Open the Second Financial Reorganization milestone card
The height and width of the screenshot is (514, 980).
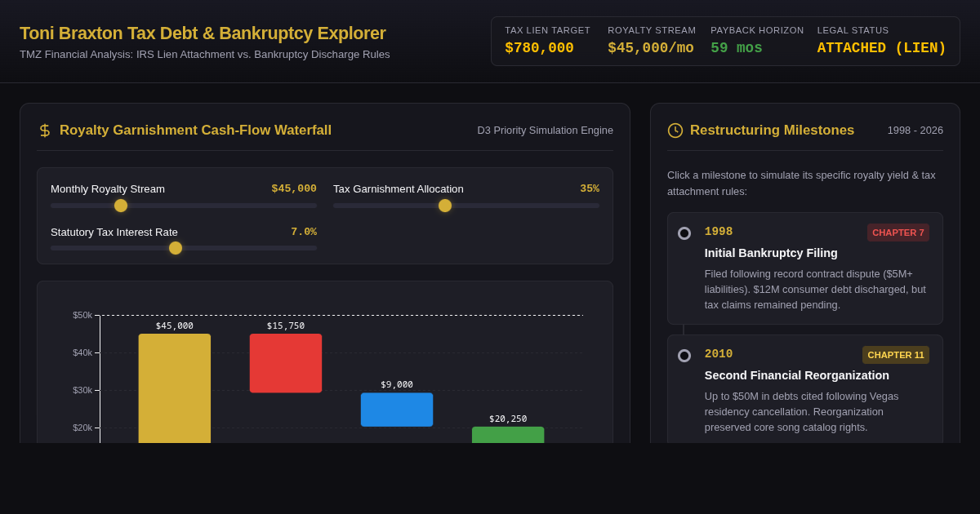[805, 389]
